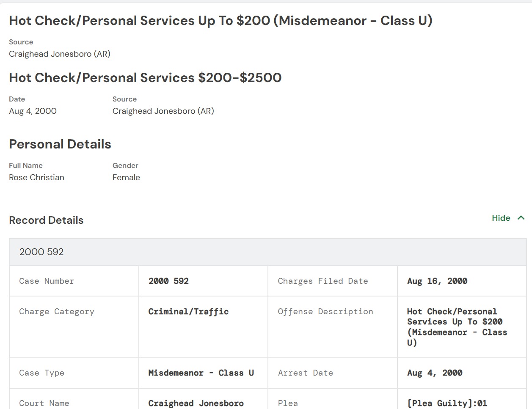Viewport: 532px width, 409px height.
Task: Click the Record Details heading
Action: tap(46, 220)
